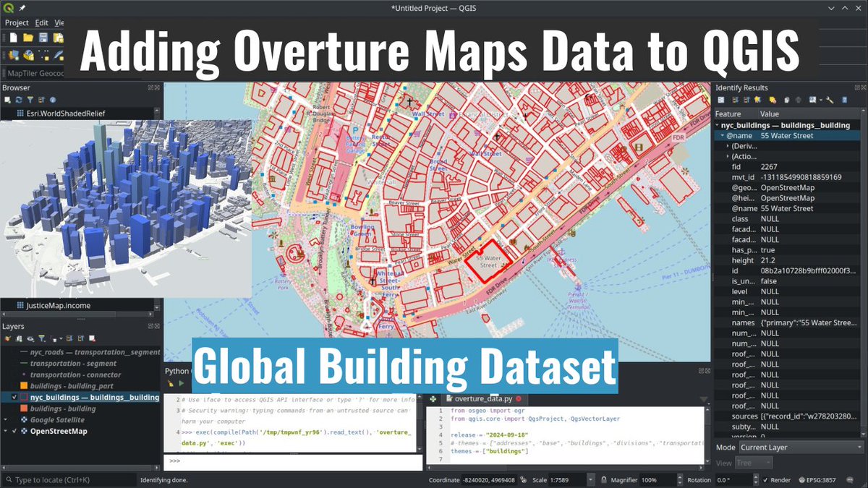Image resolution: width=868 pixels, height=488 pixels.
Task: Click the Type to locate search field
Action: pyautogui.click(x=69, y=480)
